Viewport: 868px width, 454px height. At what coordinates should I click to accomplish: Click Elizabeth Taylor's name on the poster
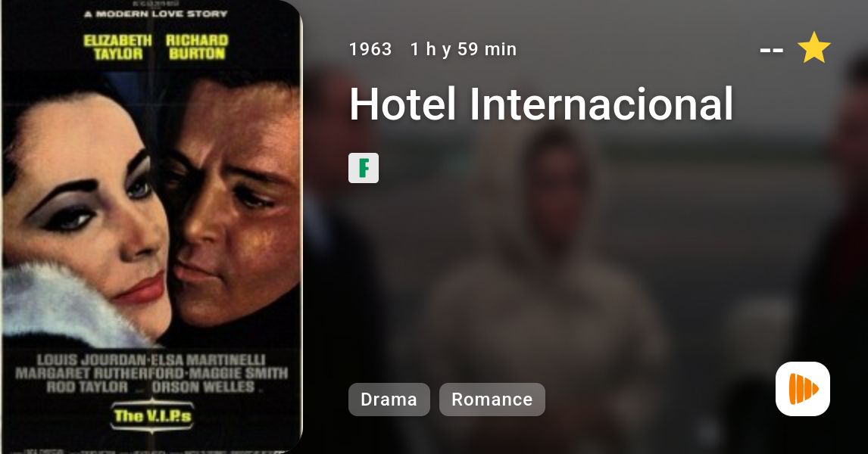[118, 47]
